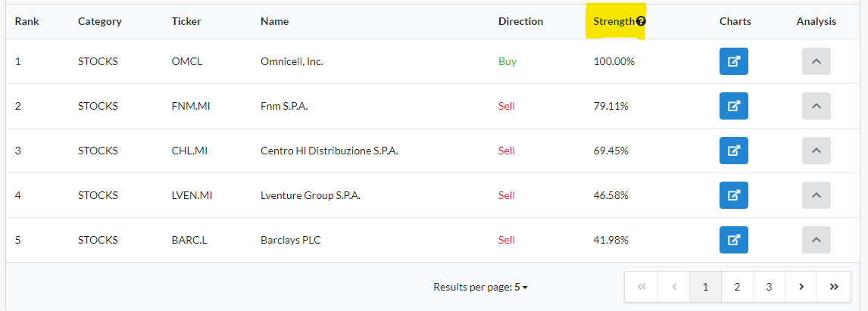Expand analysis for FNM.MI row
The height and width of the screenshot is (311, 868).
click(816, 106)
